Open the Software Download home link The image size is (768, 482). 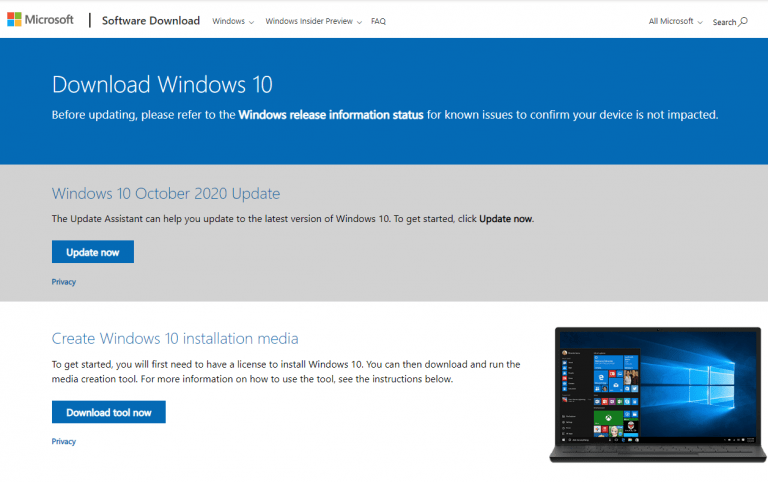tap(151, 21)
